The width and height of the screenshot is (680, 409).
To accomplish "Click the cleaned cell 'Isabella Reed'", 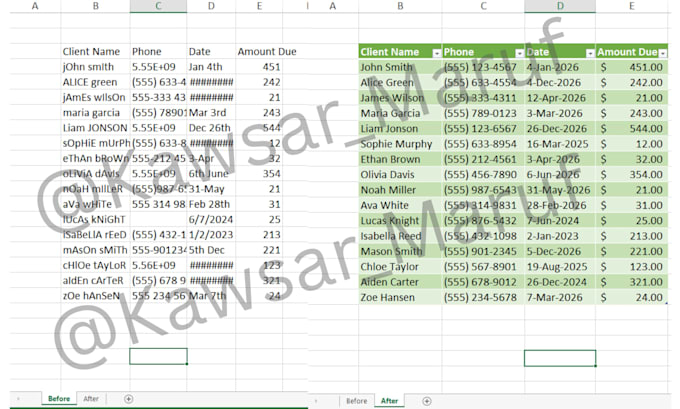I will [x=400, y=236].
